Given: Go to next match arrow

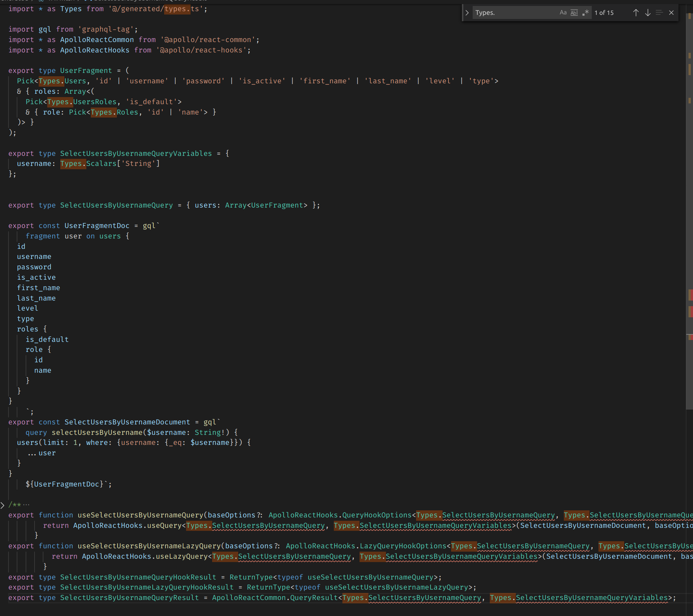Looking at the screenshot, I should [x=648, y=13].
